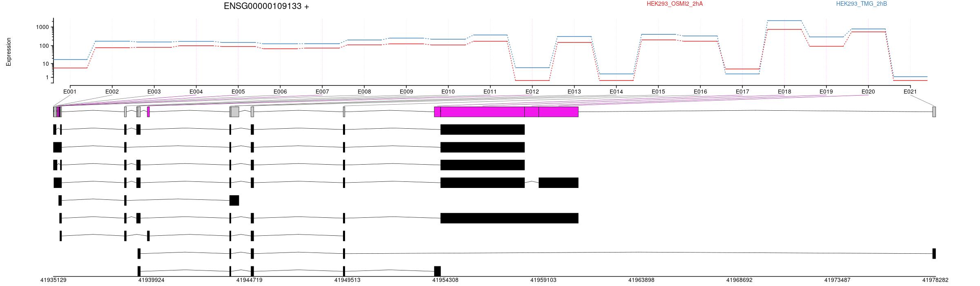Click the Expression y-axis label

click(x=9, y=52)
